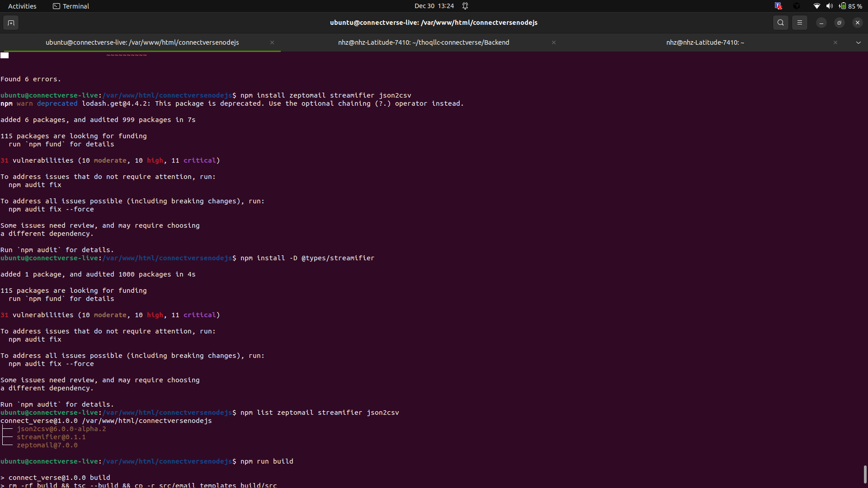Image resolution: width=868 pixels, height=488 pixels.
Task: Select the ubuntu@connectverse-live connectversenodejs tab
Action: pyautogui.click(x=142, y=42)
